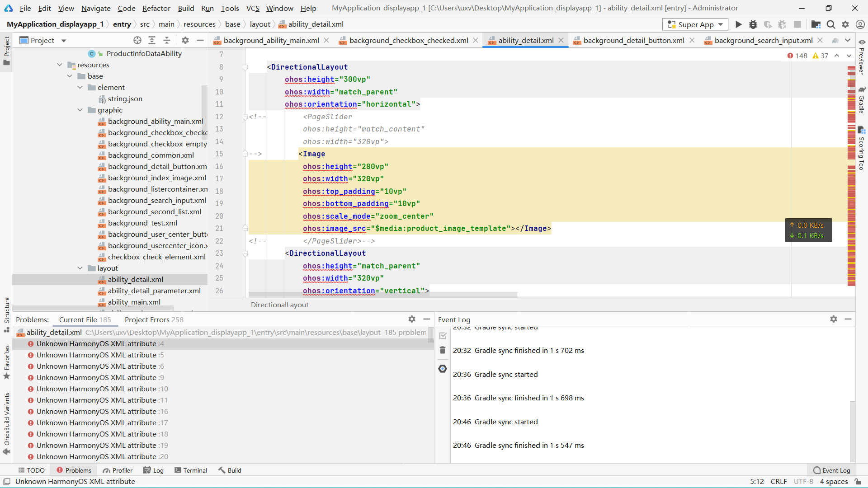
Task: Clear all Event Log entries with trash icon
Action: point(443,350)
